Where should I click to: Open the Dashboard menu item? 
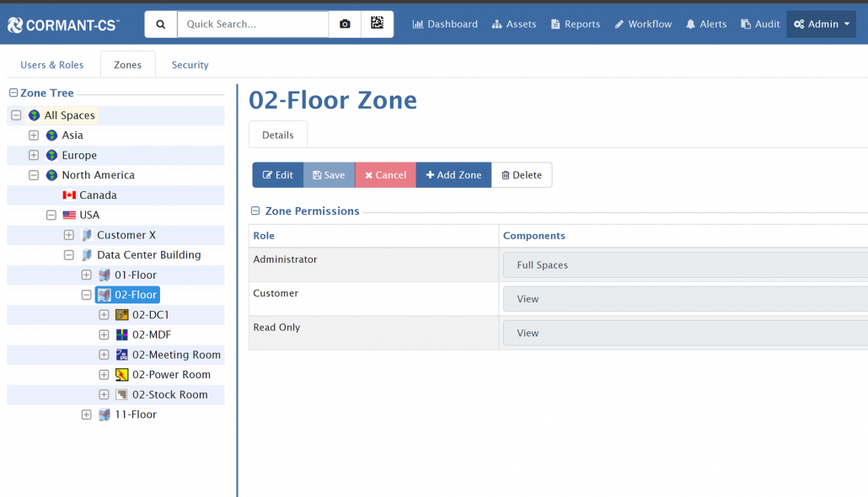click(x=445, y=24)
